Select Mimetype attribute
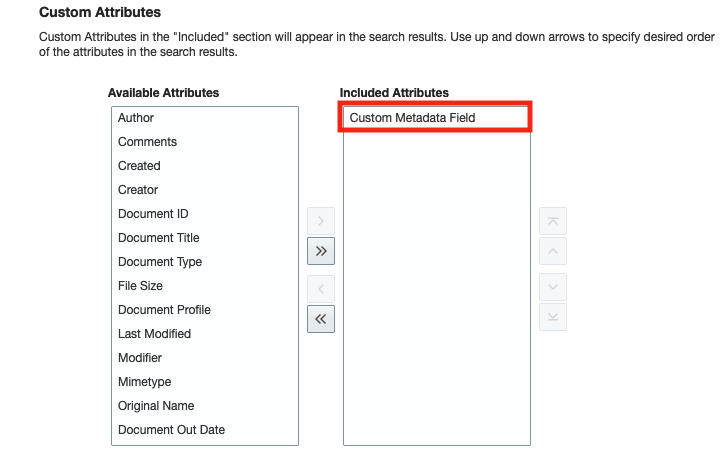This screenshot has width=726, height=461. [205, 382]
